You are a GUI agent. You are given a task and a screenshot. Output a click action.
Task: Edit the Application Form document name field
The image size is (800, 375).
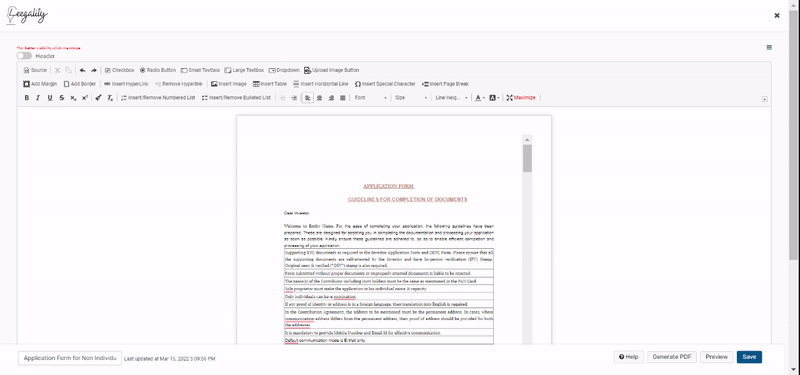coord(70,358)
